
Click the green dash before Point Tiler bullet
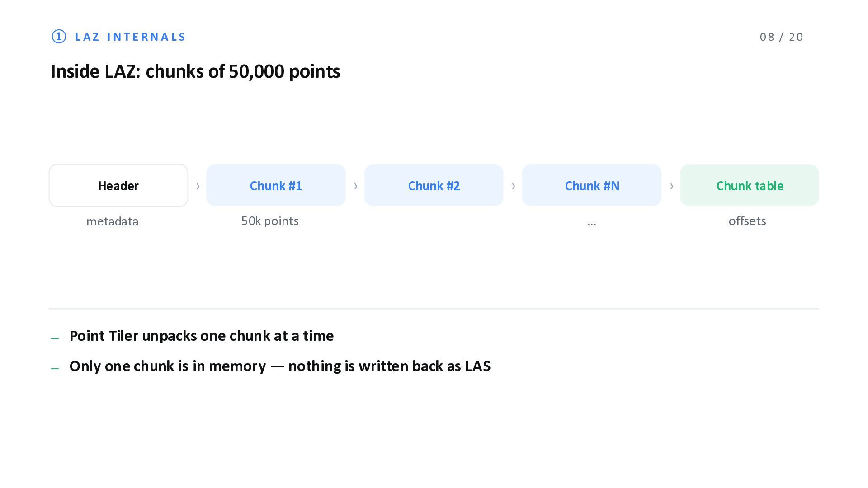coord(55,338)
